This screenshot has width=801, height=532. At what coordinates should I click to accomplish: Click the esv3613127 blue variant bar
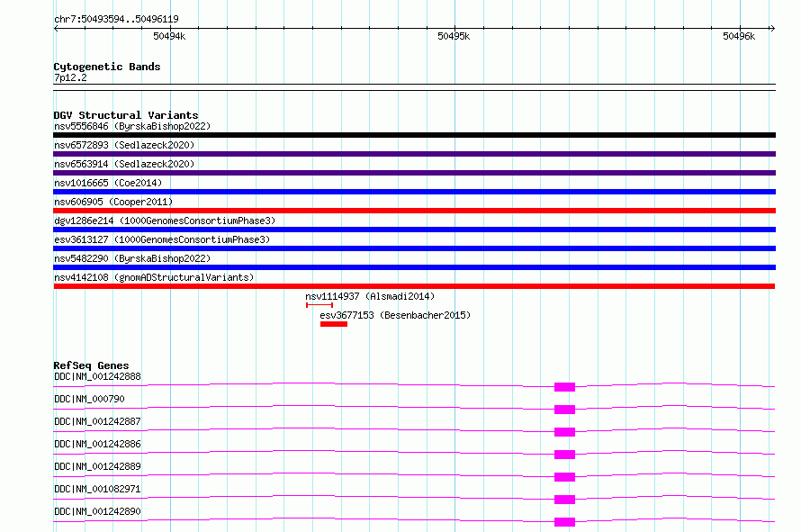tap(414, 248)
